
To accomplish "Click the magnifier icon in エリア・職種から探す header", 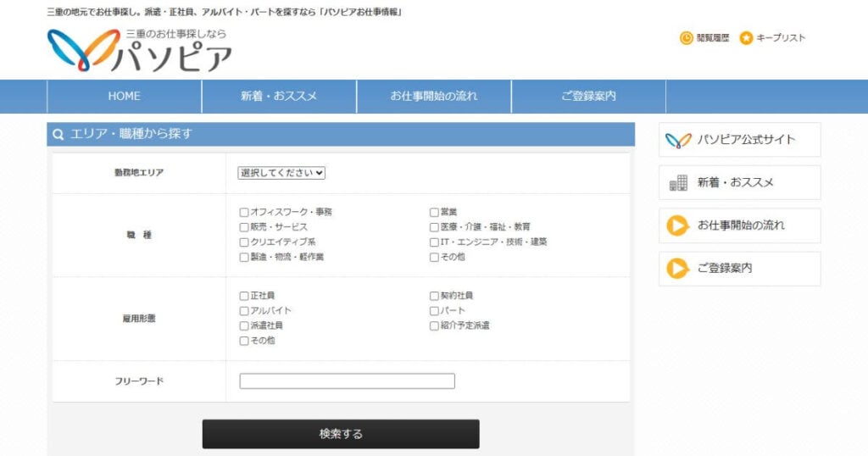I will [58, 135].
